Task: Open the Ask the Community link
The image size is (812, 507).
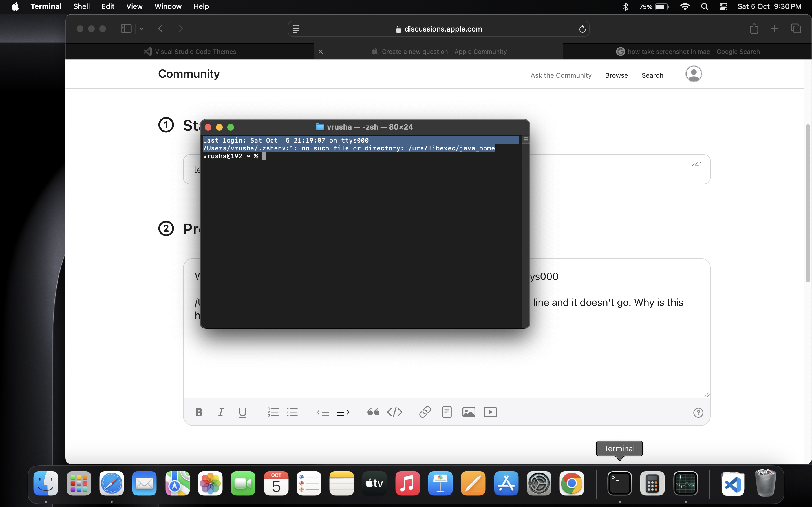Action: pos(561,75)
